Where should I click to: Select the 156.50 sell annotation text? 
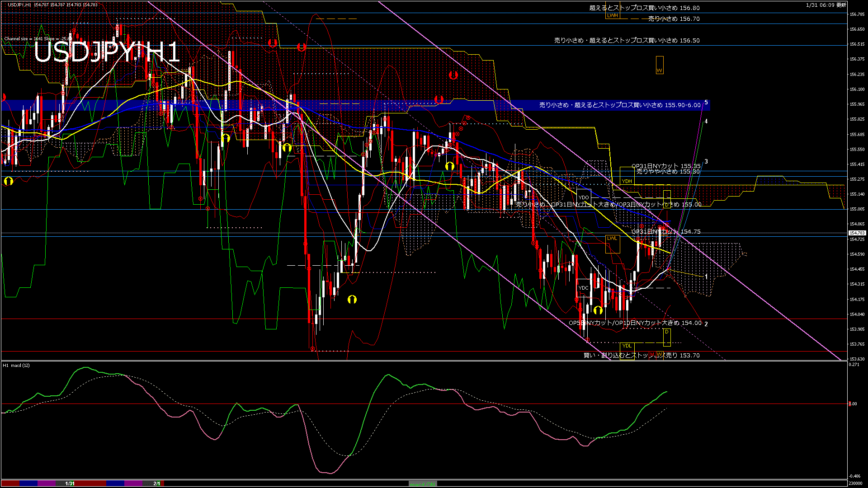click(627, 40)
